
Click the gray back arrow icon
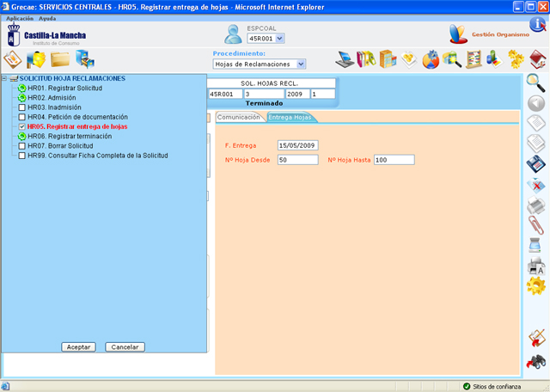coord(536,103)
